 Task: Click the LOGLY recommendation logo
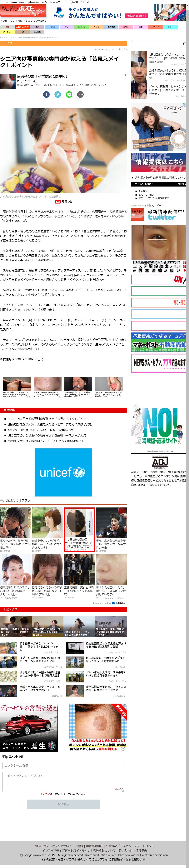pos(119,603)
